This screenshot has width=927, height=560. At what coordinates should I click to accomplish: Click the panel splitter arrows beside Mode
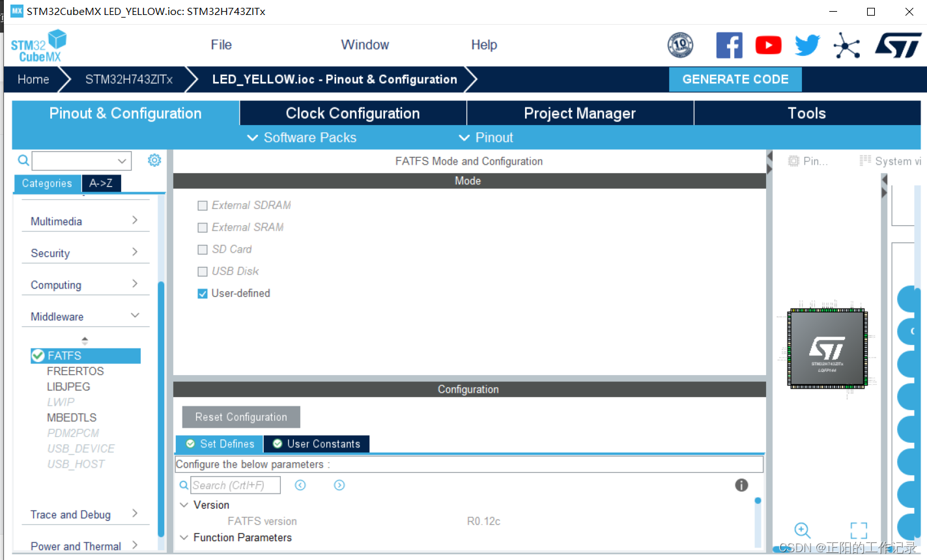(x=769, y=163)
